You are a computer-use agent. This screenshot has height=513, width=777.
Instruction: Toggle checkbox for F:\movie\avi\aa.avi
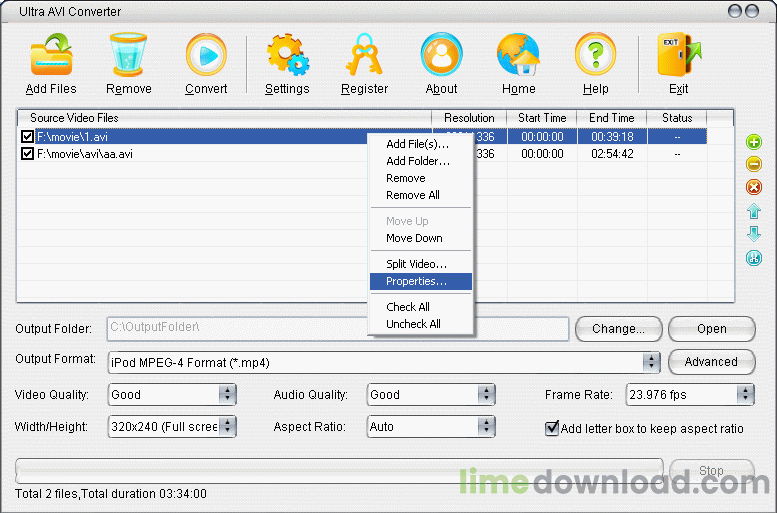point(28,154)
